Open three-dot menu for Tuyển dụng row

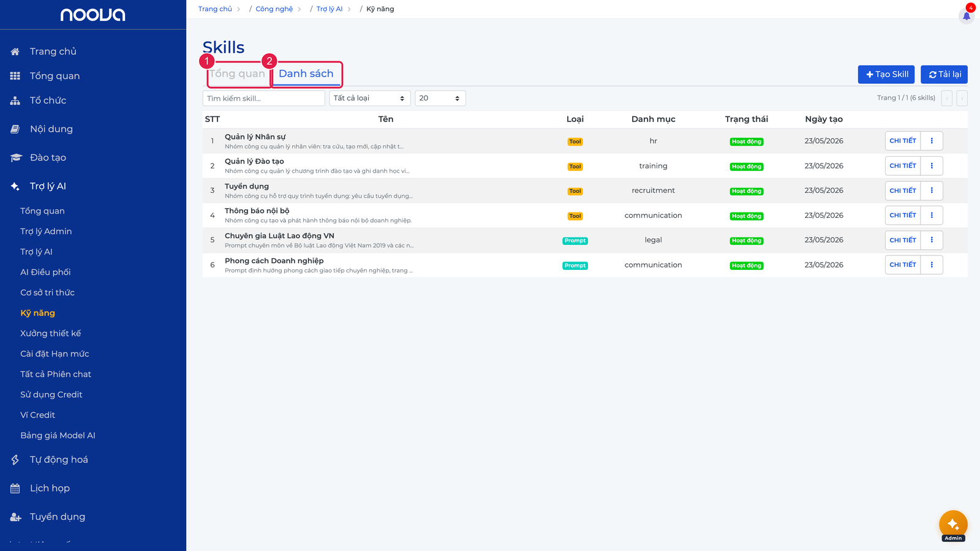point(932,190)
